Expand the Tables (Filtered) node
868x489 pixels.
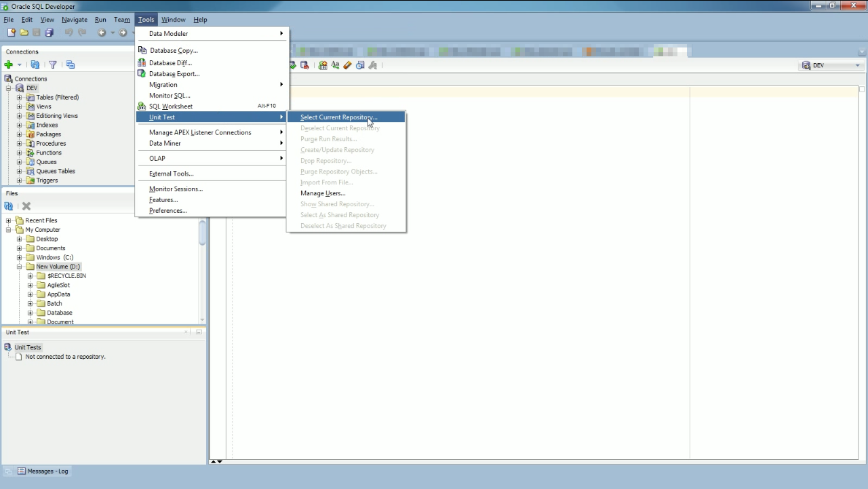point(20,98)
